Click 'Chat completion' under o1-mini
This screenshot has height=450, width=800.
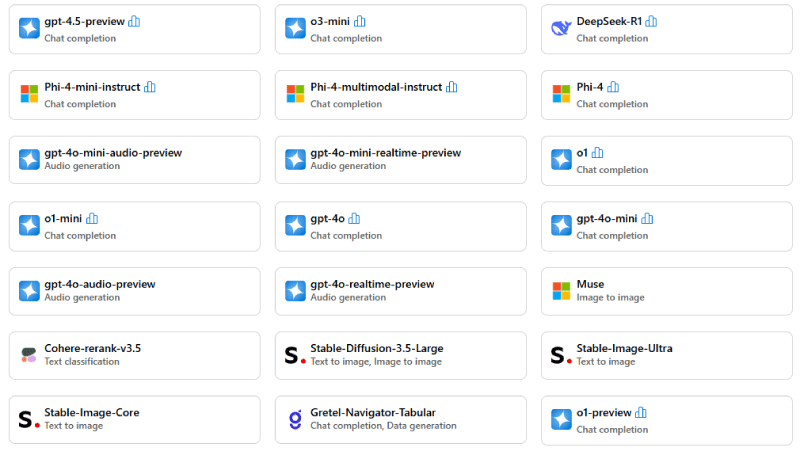pos(80,236)
